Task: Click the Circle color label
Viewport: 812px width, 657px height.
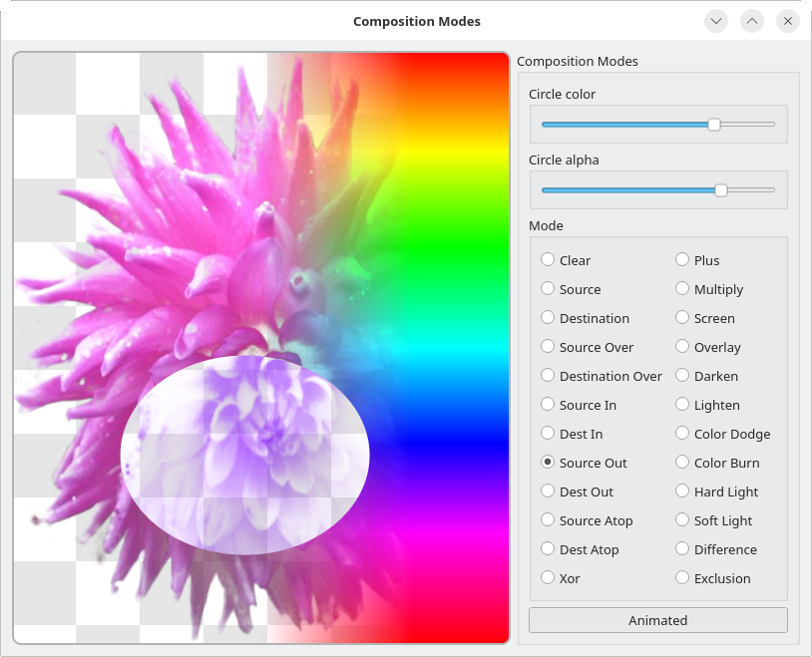Action: (x=562, y=95)
